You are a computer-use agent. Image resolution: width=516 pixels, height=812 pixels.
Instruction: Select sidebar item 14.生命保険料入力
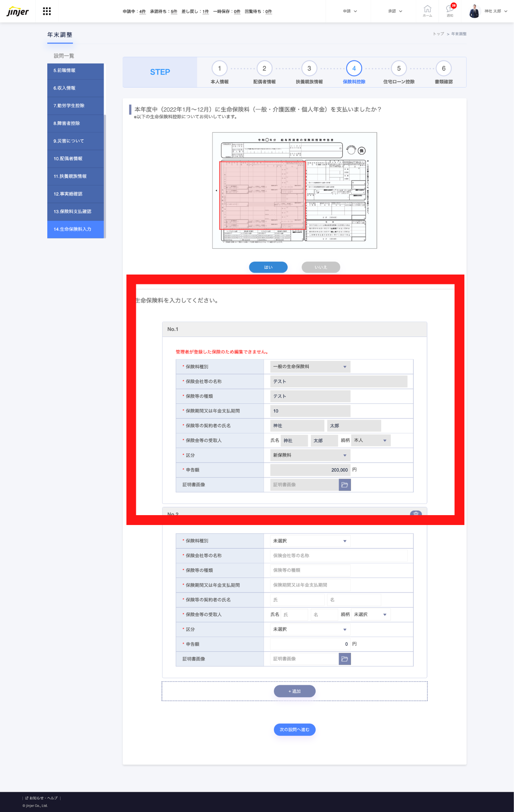pyautogui.click(x=76, y=229)
